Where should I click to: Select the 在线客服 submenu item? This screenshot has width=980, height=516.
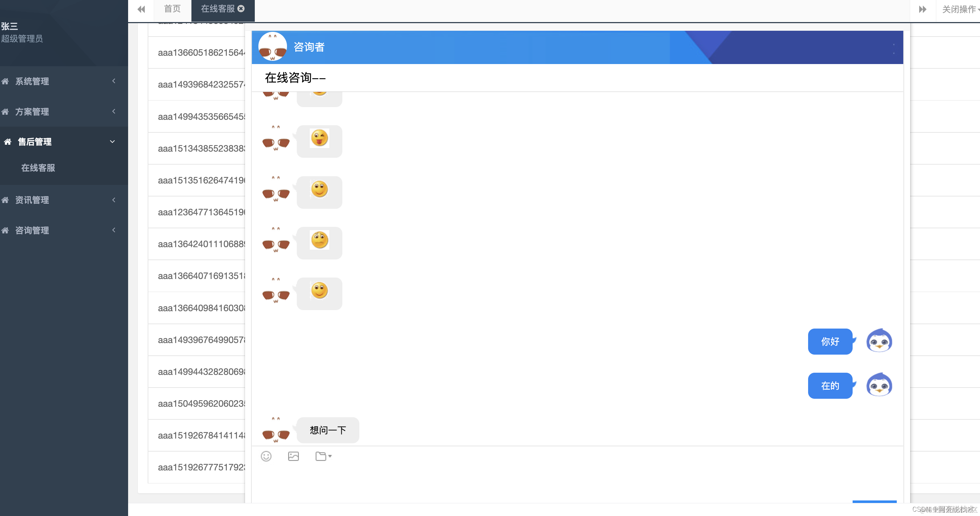[x=38, y=168]
